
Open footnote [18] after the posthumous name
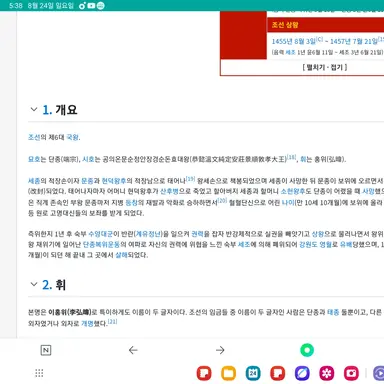click(x=291, y=157)
